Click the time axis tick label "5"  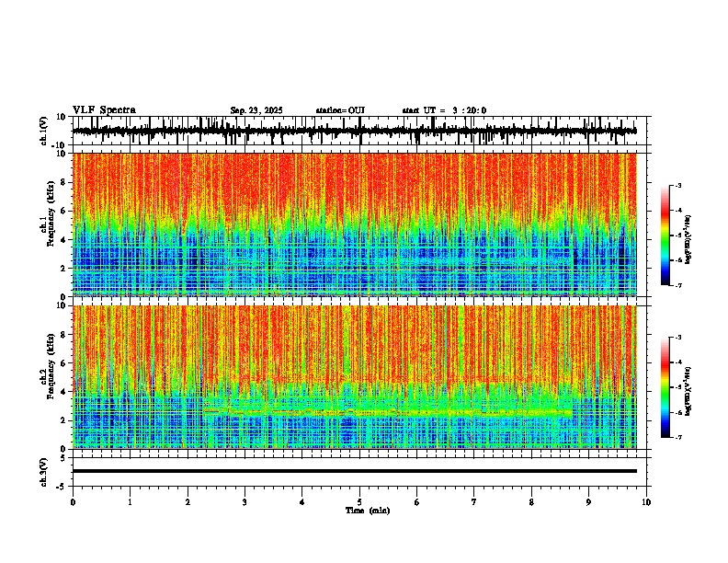pos(359,502)
